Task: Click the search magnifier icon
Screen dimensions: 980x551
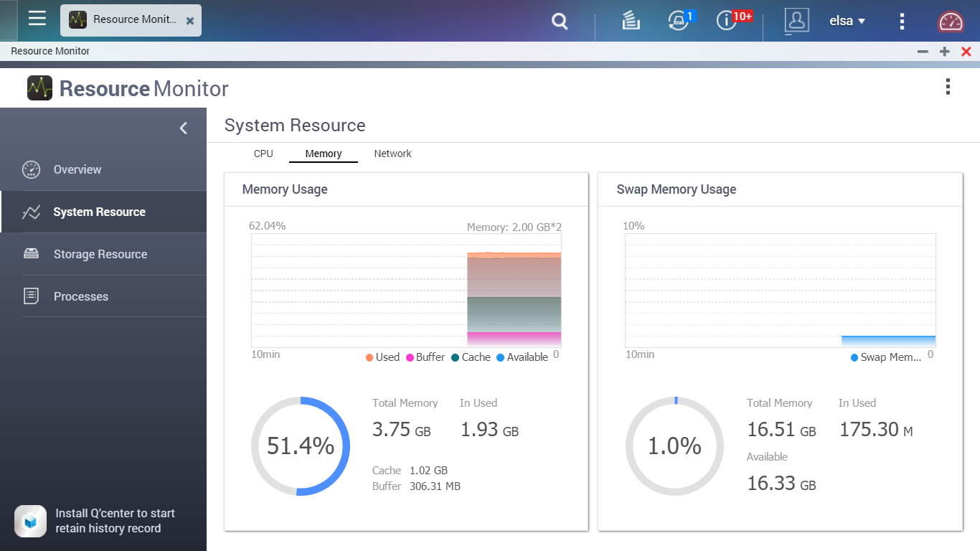Action: [x=560, y=22]
